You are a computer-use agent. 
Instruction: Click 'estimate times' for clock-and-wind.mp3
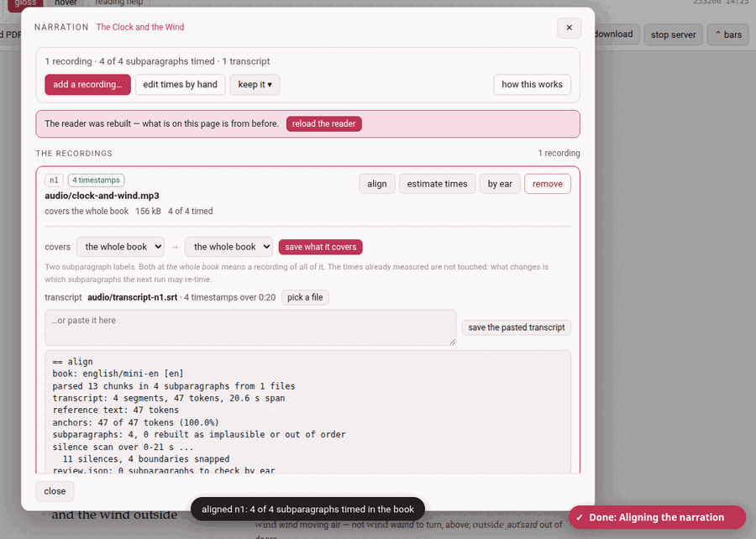coord(437,184)
